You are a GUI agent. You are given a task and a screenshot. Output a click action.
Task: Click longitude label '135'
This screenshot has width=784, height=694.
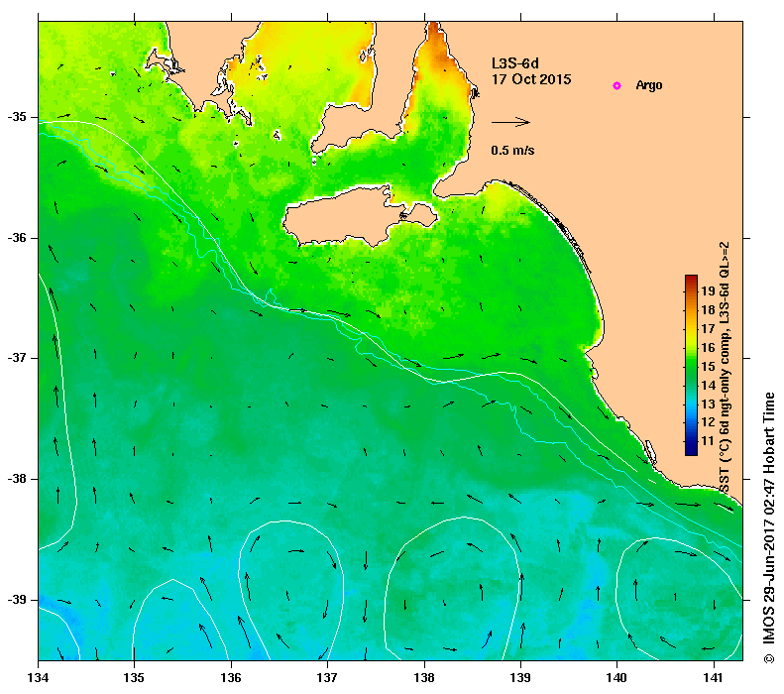click(x=134, y=678)
